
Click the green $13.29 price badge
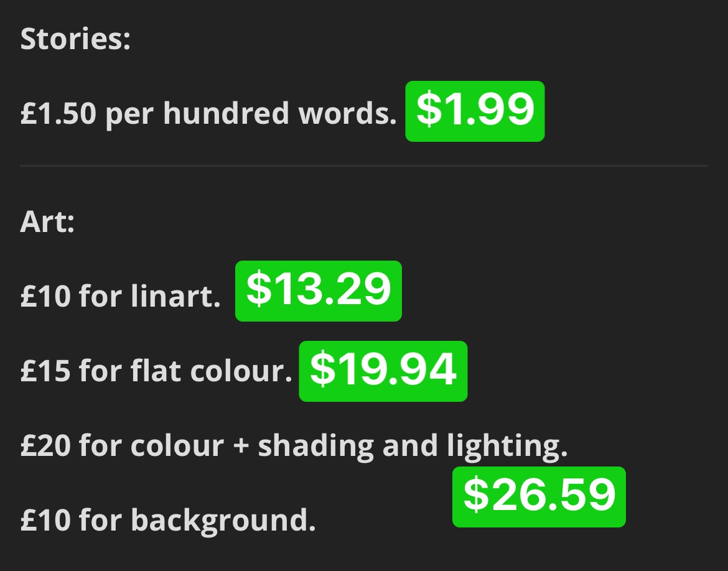click(x=318, y=290)
